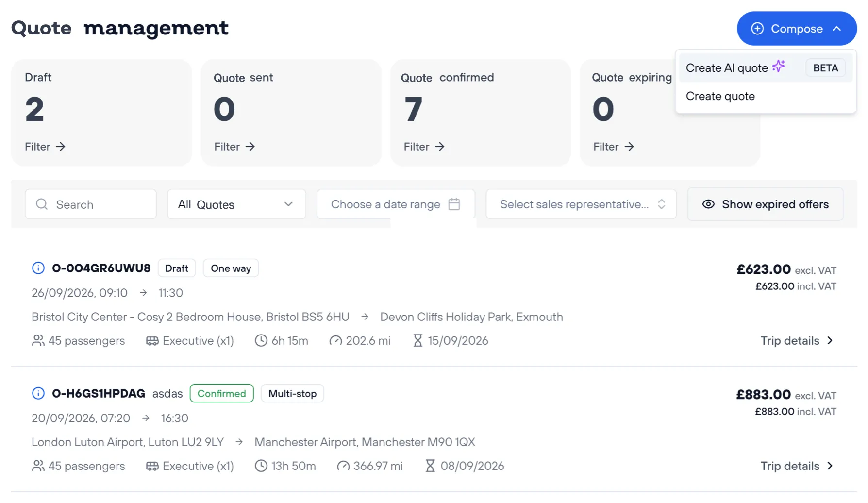Viewport: 868px width, 503px height.
Task: Click the Multi-stop badge
Action: click(x=292, y=393)
